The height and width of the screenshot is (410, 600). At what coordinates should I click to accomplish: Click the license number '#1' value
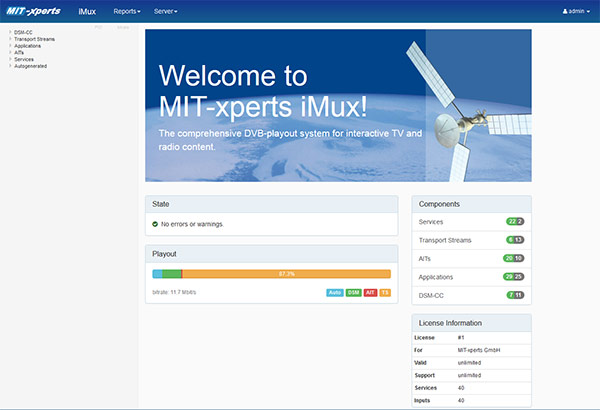pyautogui.click(x=461, y=338)
